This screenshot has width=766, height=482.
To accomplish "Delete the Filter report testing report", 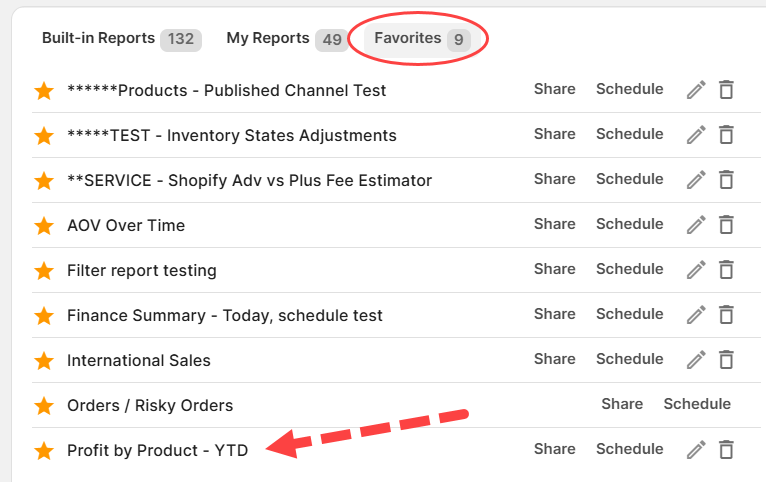I will (x=727, y=270).
